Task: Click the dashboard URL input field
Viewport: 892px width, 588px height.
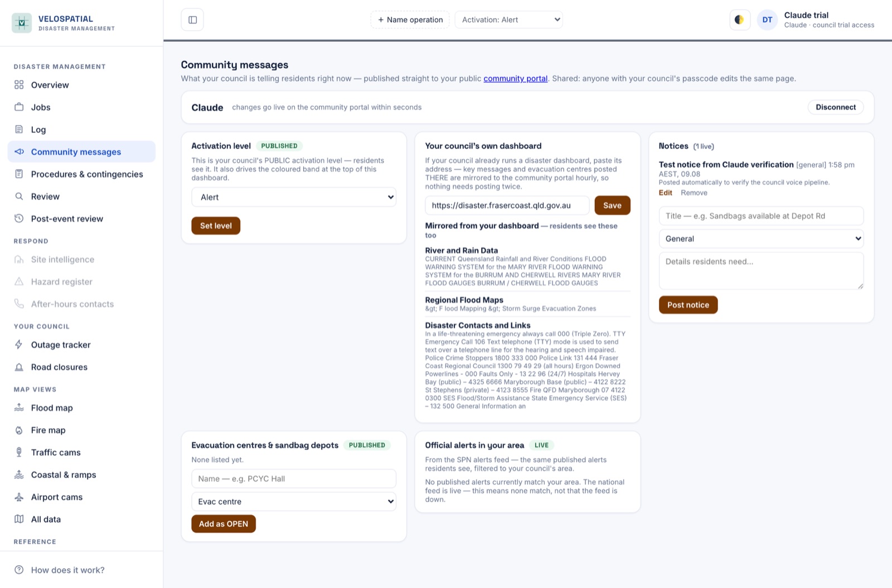Action: pos(507,205)
